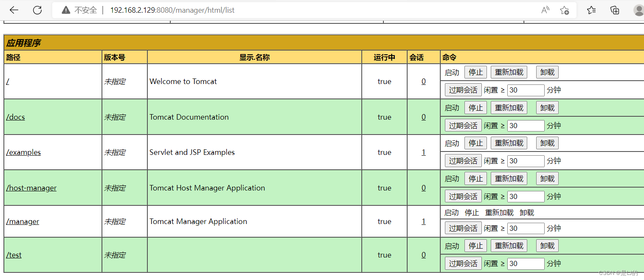This screenshot has height=280, width=644.
Task: Open the /examples path link
Action: pyautogui.click(x=23, y=152)
